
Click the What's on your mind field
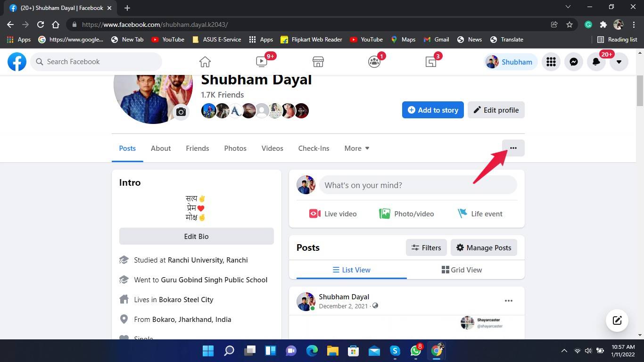point(418,185)
